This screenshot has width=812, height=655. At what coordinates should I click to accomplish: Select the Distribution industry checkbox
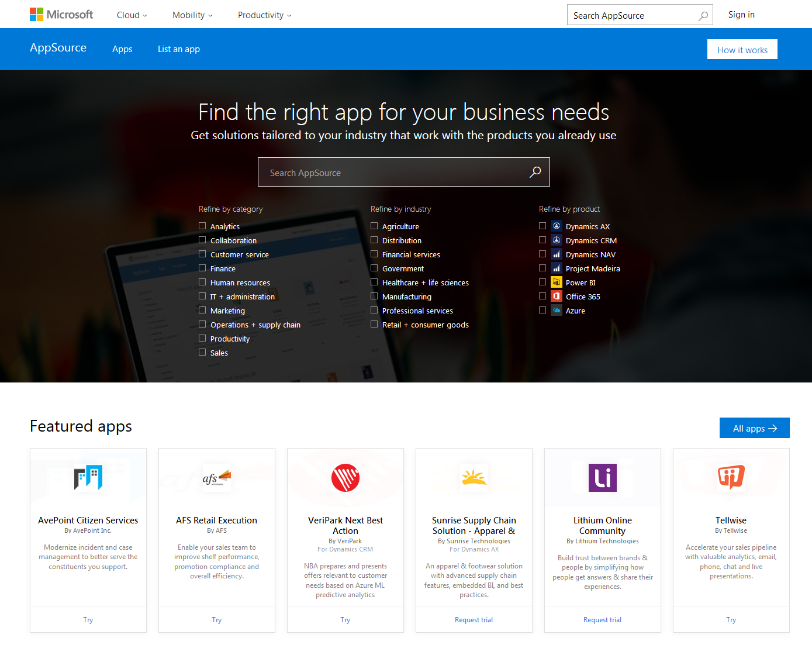(374, 240)
